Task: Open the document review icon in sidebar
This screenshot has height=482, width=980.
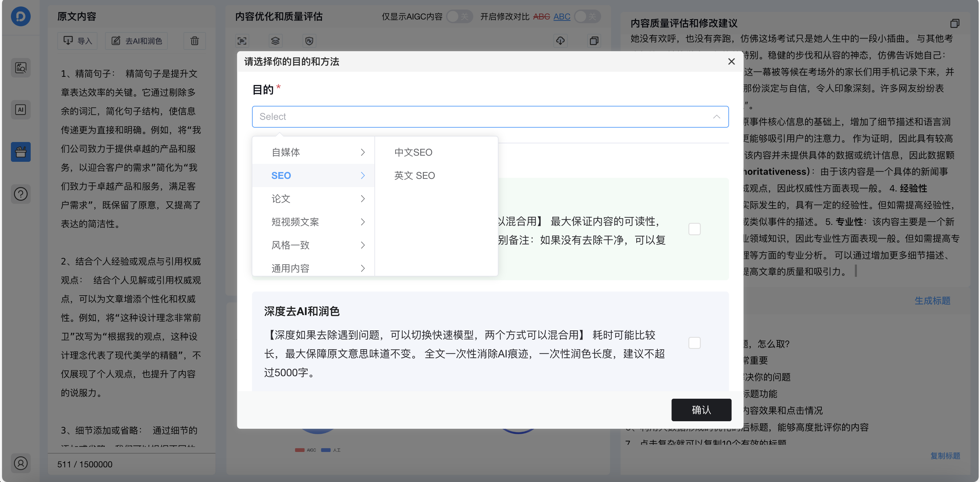Action: tap(20, 67)
